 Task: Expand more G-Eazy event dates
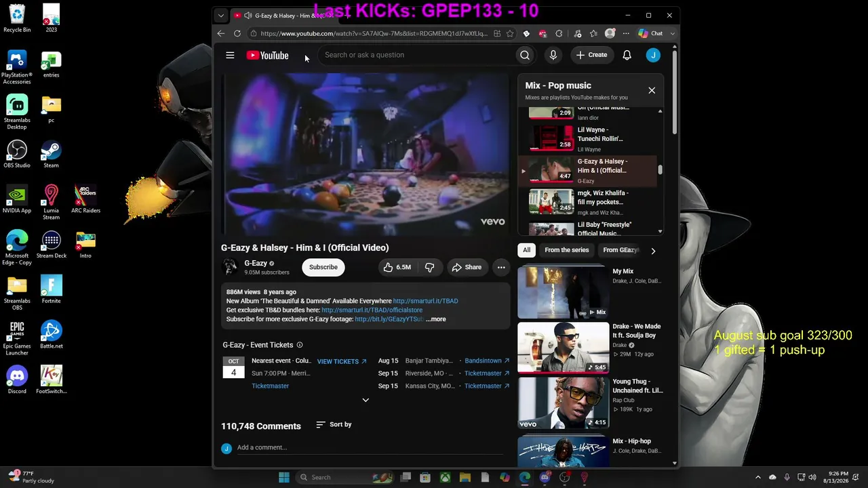click(366, 400)
